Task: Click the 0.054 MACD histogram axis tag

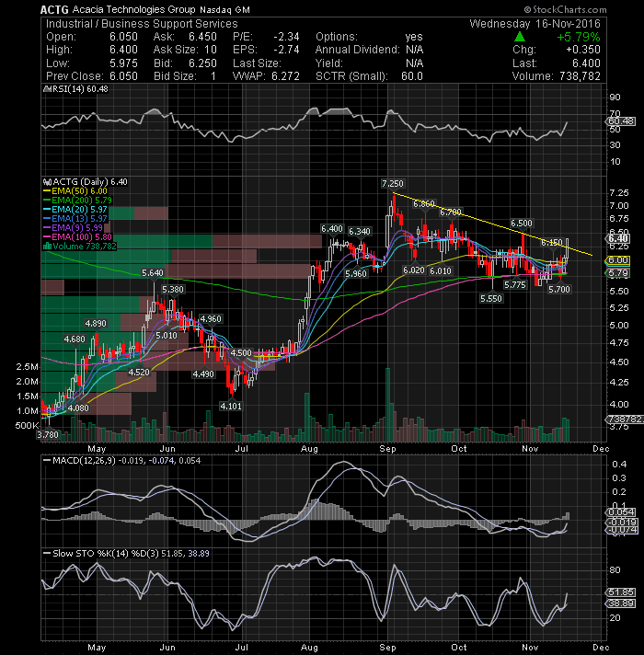Action: [x=621, y=512]
